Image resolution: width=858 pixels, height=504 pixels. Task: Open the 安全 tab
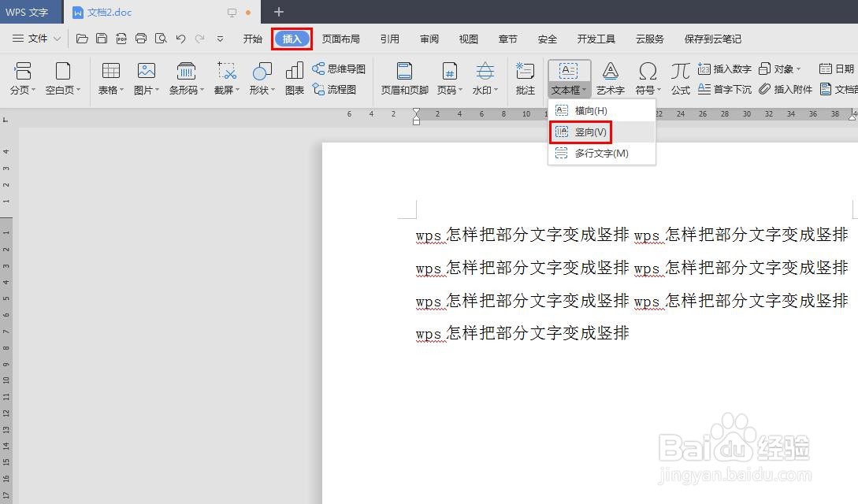coord(548,39)
